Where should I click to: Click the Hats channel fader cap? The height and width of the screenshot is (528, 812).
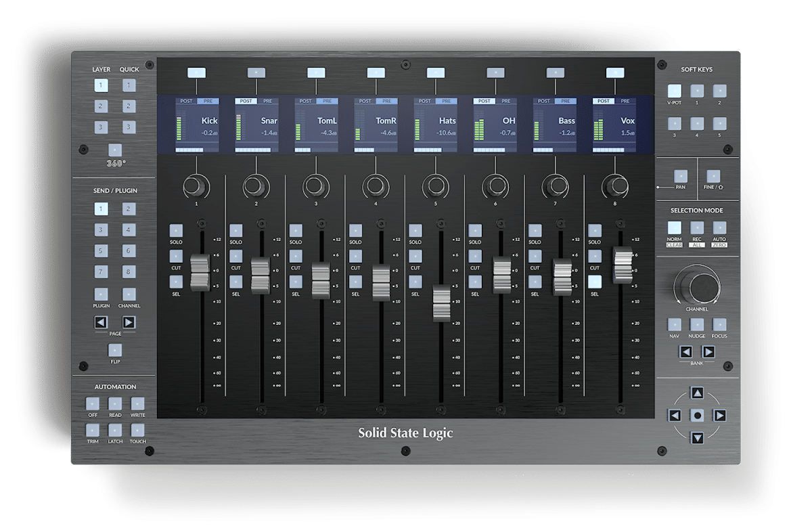click(x=441, y=303)
